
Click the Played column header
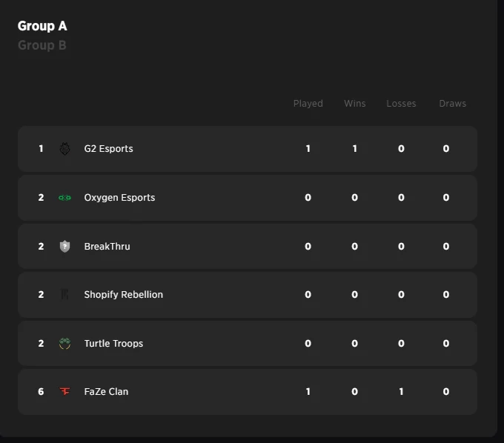pos(308,104)
